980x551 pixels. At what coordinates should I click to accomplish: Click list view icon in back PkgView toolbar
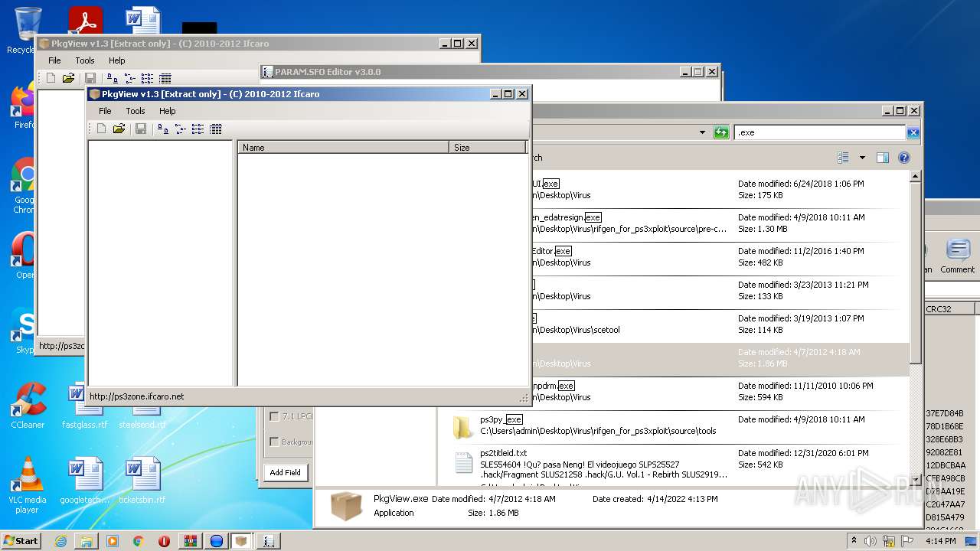(x=147, y=78)
